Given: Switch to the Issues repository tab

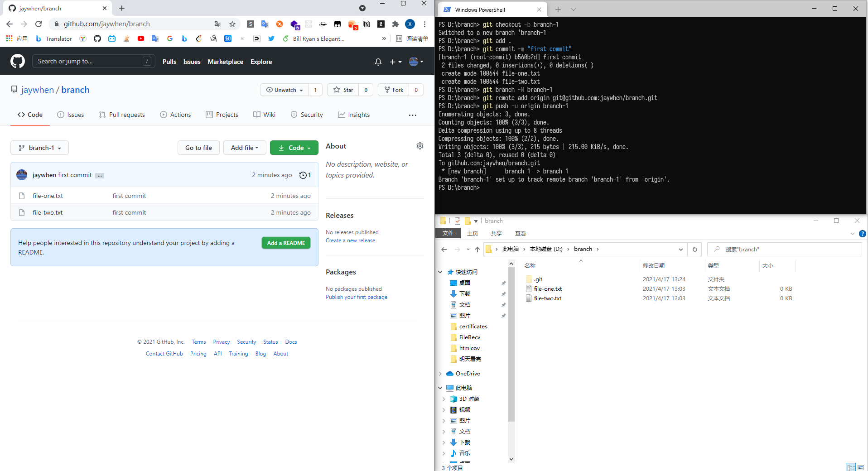Looking at the screenshot, I should tap(71, 115).
